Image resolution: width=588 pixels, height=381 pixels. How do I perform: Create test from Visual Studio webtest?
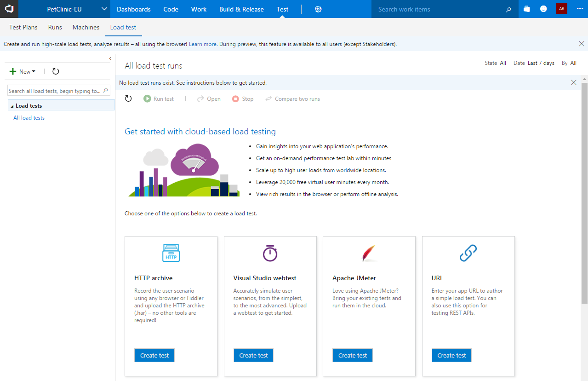[x=253, y=355]
